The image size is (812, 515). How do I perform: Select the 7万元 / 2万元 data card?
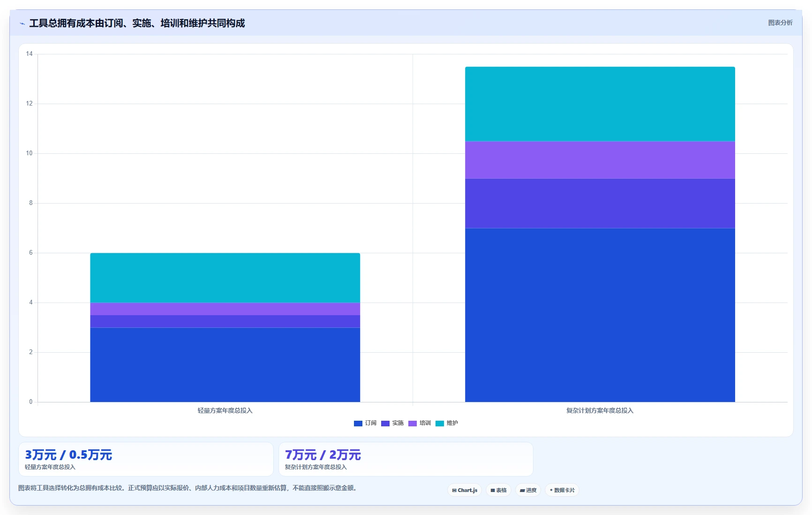point(406,459)
